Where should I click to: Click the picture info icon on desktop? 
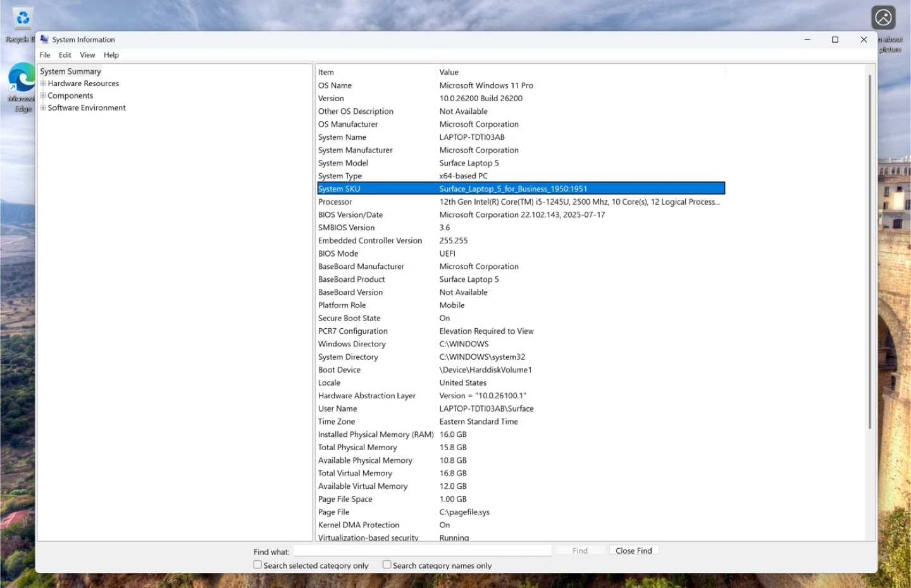[883, 18]
